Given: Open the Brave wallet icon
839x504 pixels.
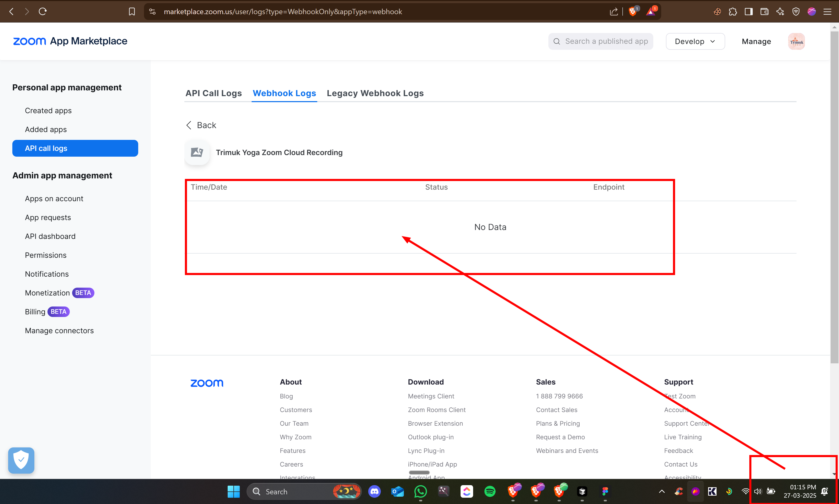Looking at the screenshot, I should click(x=764, y=12).
